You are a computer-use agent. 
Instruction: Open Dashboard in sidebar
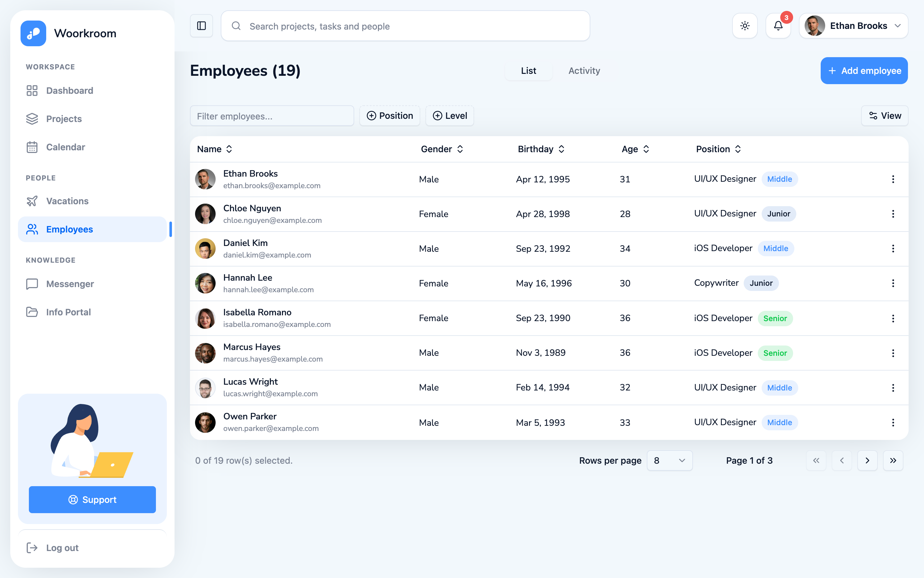click(x=92, y=91)
